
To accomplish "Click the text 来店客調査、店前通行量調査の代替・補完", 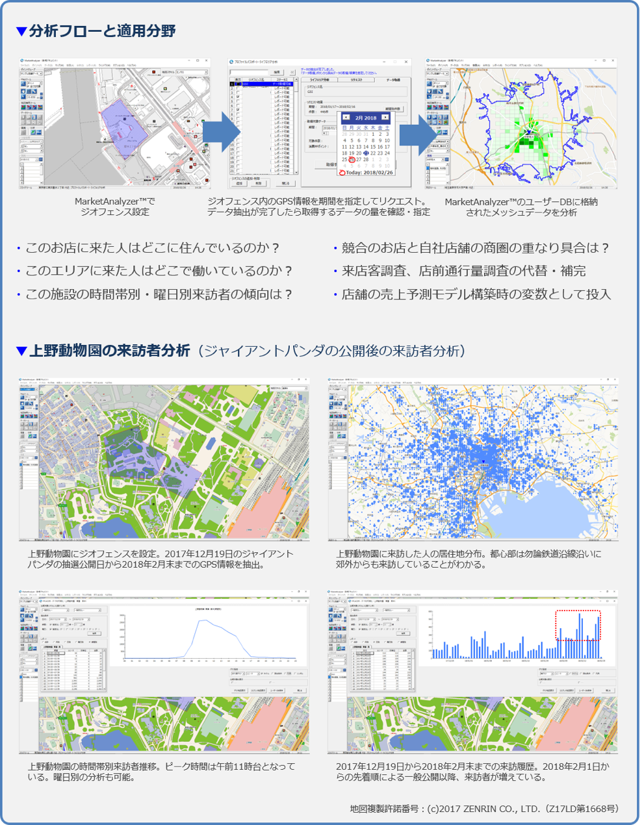I will click(463, 271).
